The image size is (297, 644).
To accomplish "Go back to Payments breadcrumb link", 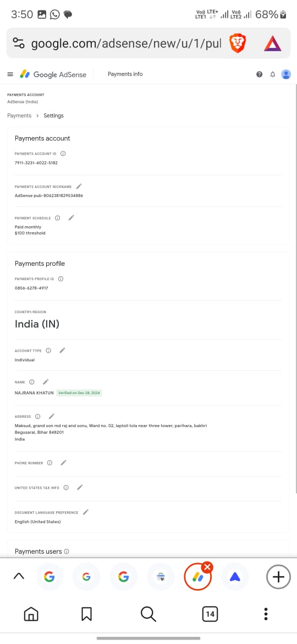I will (19, 116).
